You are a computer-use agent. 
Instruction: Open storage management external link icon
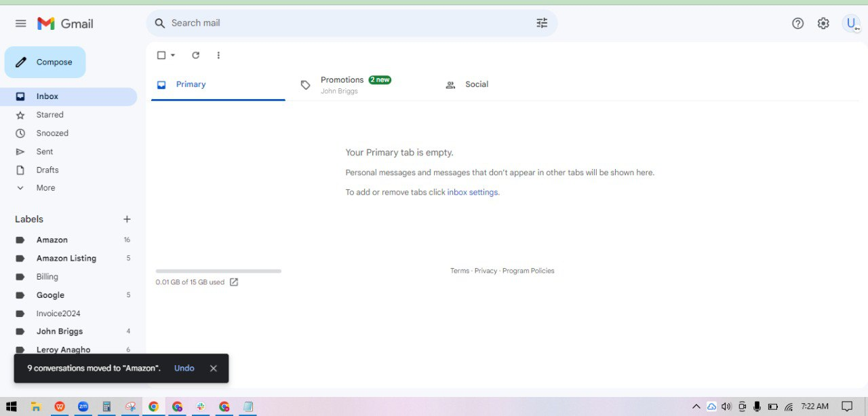click(234, 282)
